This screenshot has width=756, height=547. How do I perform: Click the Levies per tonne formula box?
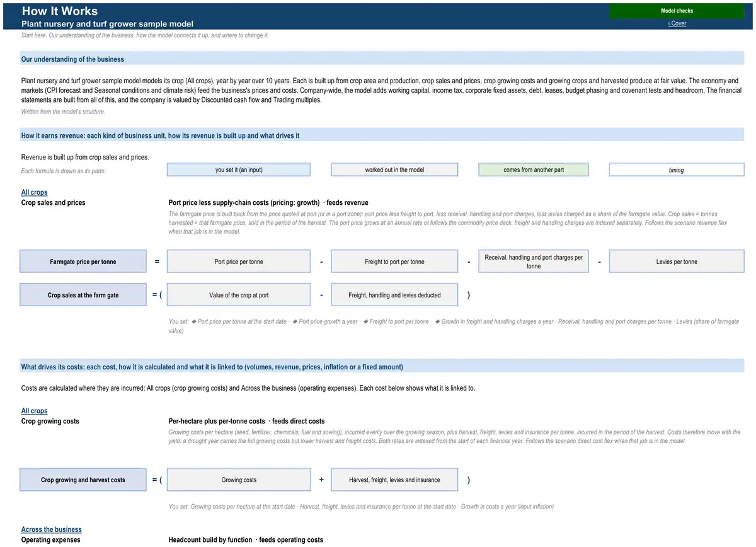click(677, 262)
